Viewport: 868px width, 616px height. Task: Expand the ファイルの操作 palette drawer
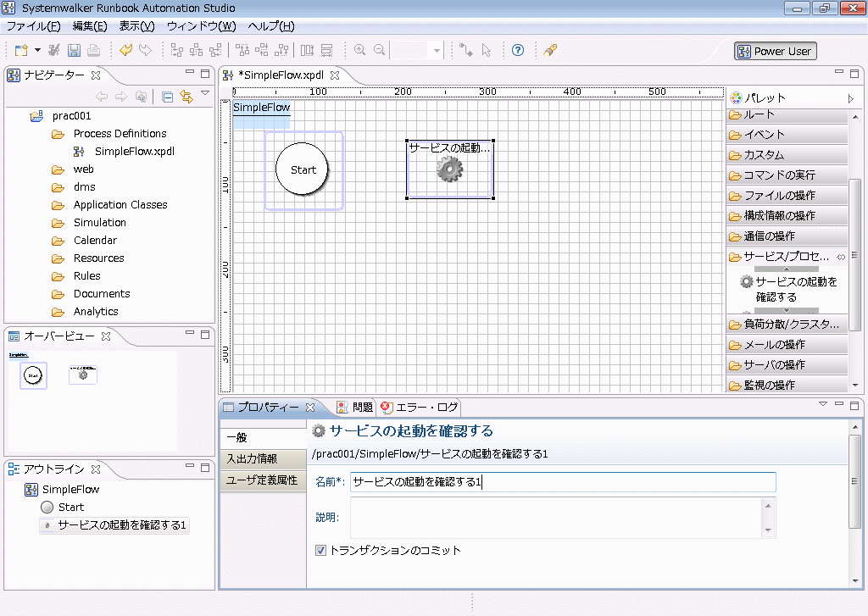(x=787, y=196)
